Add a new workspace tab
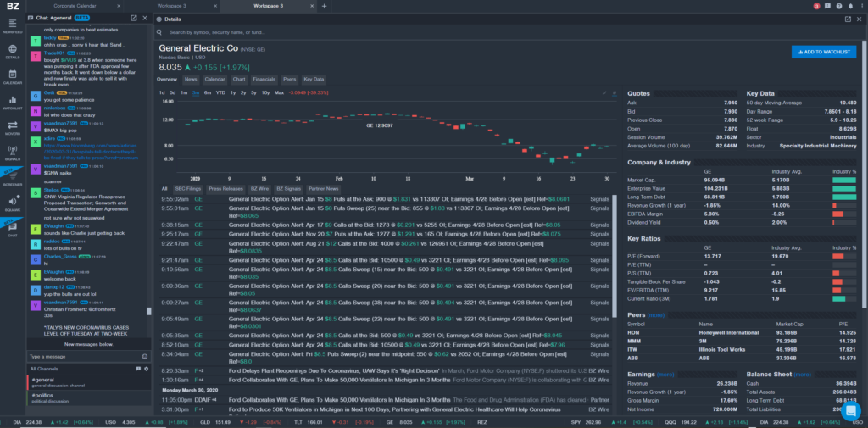868x428 pixels. click(x=325, y=6)
